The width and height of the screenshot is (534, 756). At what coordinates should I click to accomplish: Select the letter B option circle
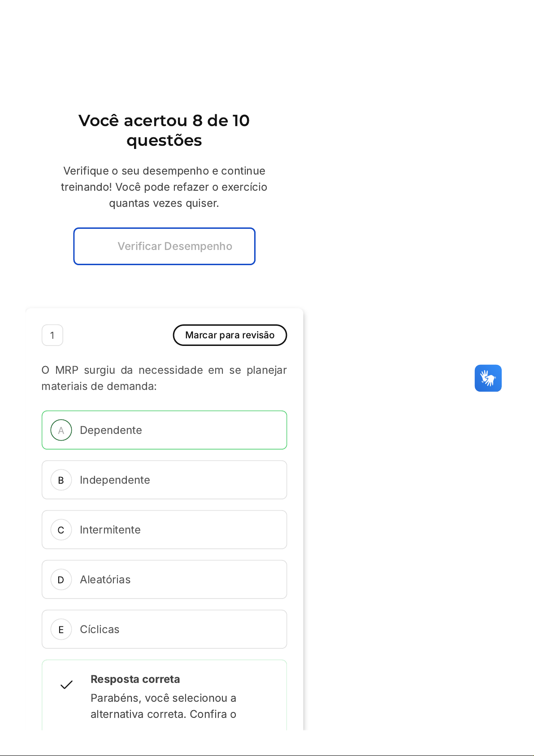(x=61, y=480)
